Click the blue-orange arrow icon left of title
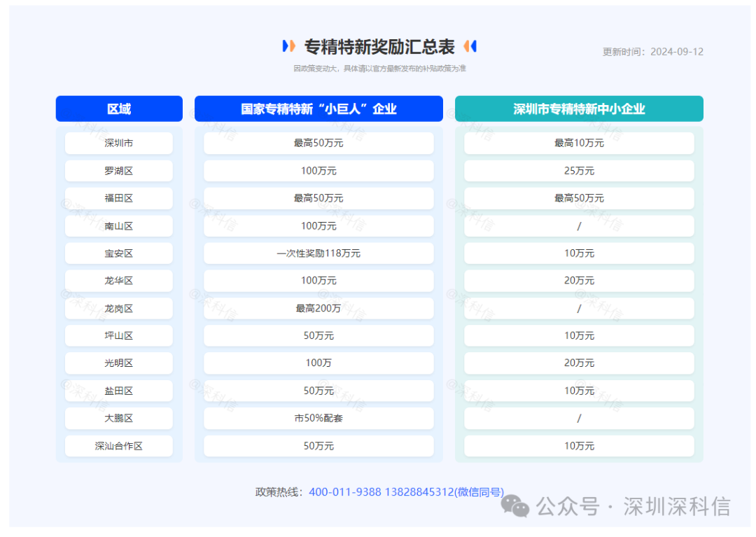Image resolution: width=756 pixels, height=537 pixels. click(x=289, y=46)
